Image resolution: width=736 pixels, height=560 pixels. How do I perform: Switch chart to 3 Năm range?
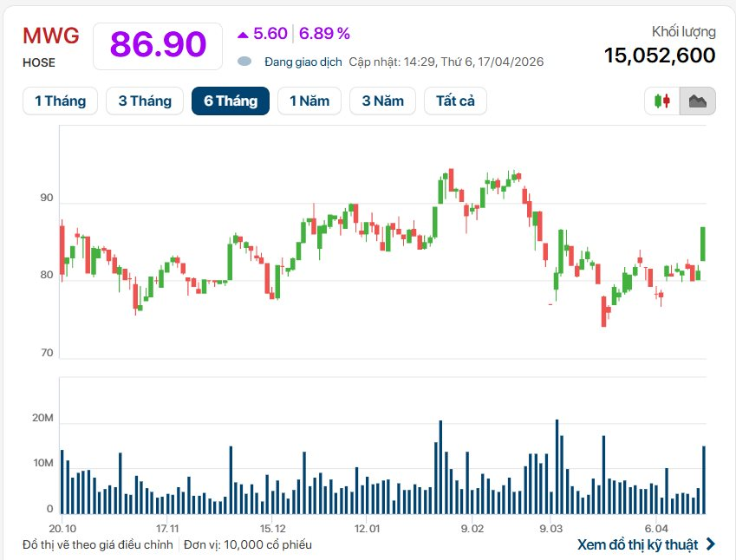[x=382, y=101]
